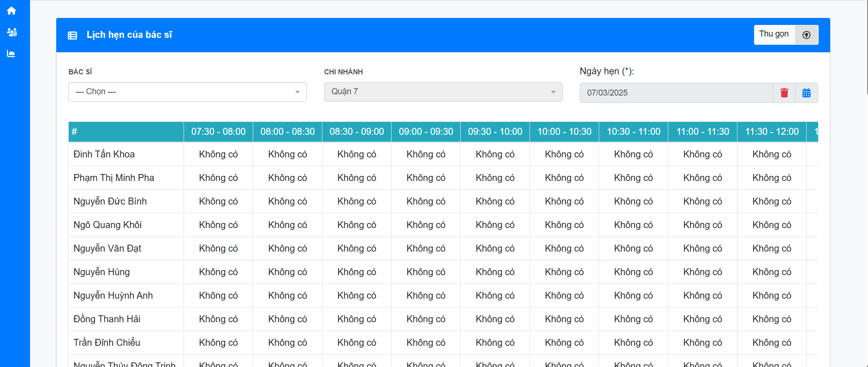Click the # column header
This screenshot has width=868, height=367.
point(75,132)
